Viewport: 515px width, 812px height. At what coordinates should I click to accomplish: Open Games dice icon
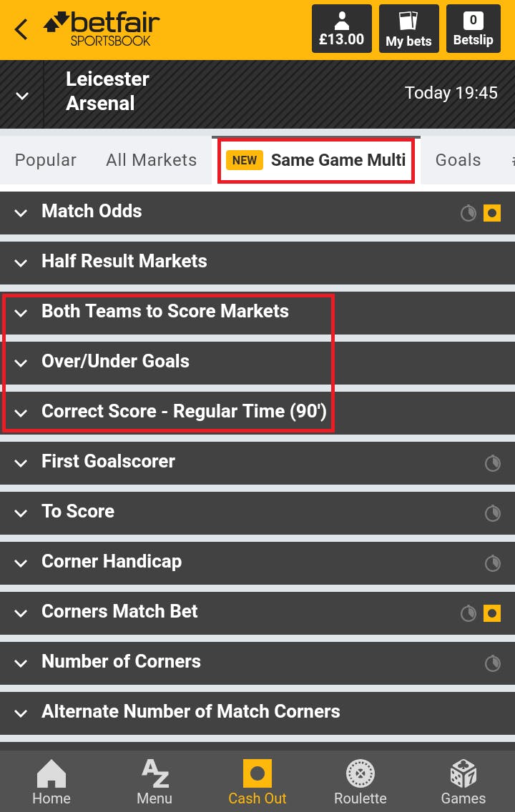pos(463,781)
